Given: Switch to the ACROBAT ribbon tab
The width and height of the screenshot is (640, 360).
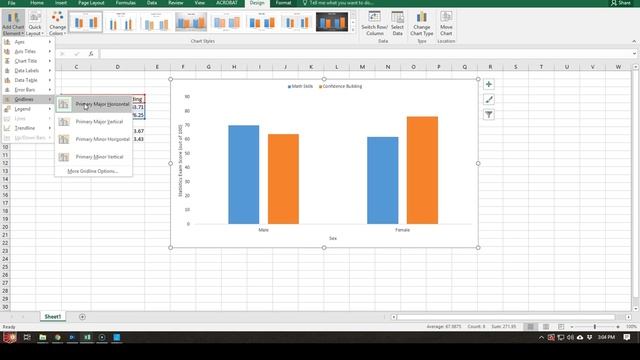Looking at the screenshot, I should click(x=227, y=3).
